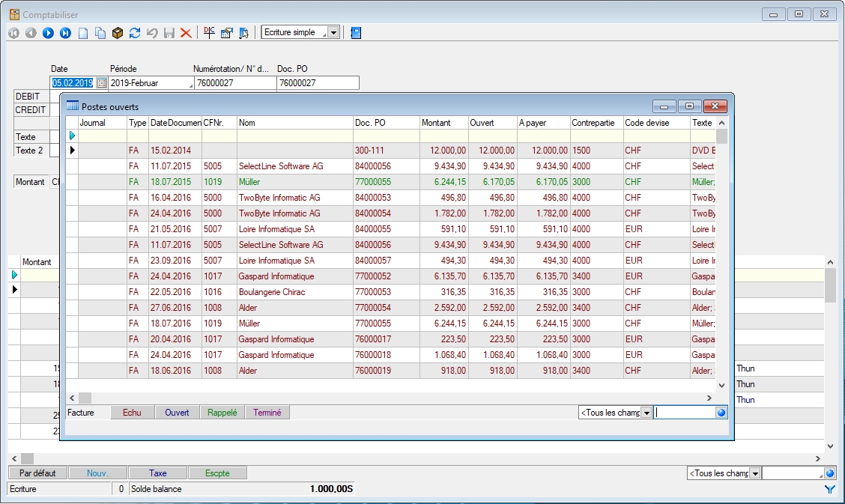Refresh the data with the circular arrows icon
This screenshot has width=845, height=504.
(x=135, y=32)
